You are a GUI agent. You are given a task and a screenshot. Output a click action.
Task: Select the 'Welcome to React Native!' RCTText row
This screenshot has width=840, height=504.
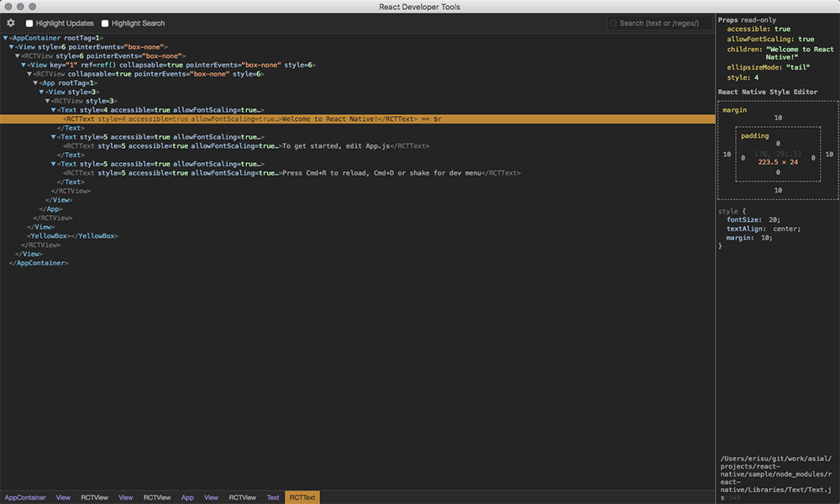click(x=357, y=119)
